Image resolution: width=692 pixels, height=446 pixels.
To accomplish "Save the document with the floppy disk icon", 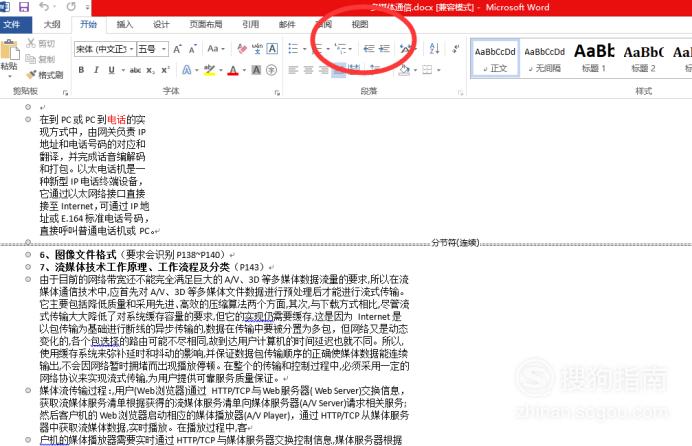I will [23, 7].
